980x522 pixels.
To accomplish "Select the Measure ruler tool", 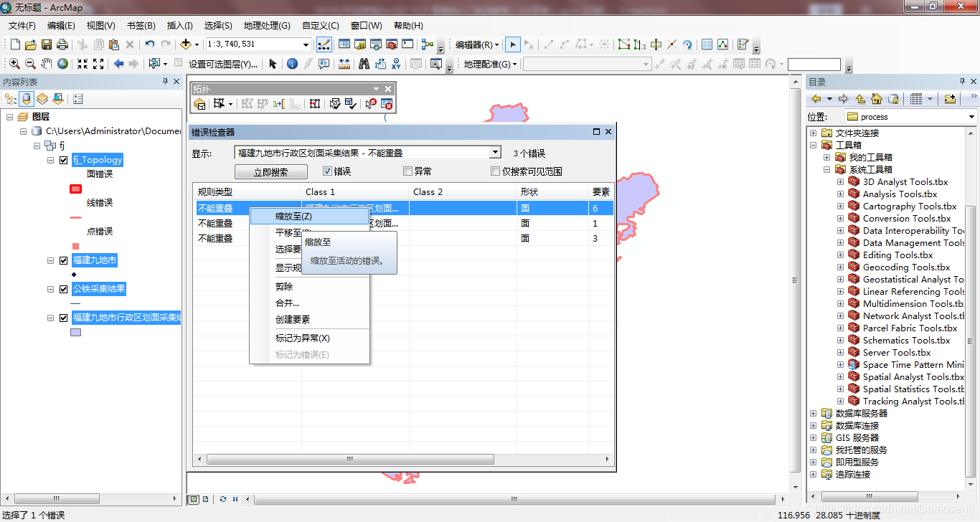I will 344,64.
